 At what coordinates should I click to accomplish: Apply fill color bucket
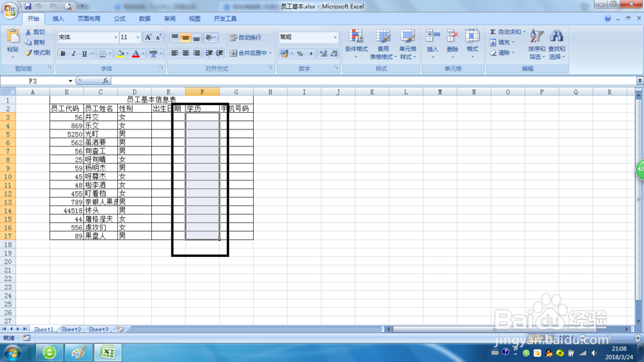(120, 53)
